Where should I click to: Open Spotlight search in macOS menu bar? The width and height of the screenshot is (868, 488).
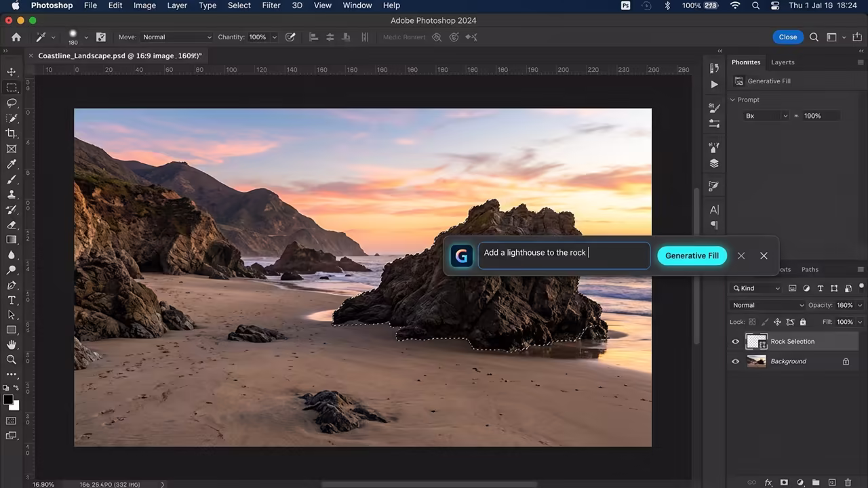[755, 5]
